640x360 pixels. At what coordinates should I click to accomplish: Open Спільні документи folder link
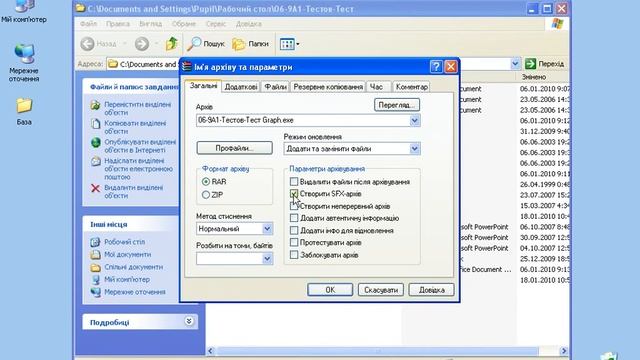pyautogui.click(x=133, y=267)
